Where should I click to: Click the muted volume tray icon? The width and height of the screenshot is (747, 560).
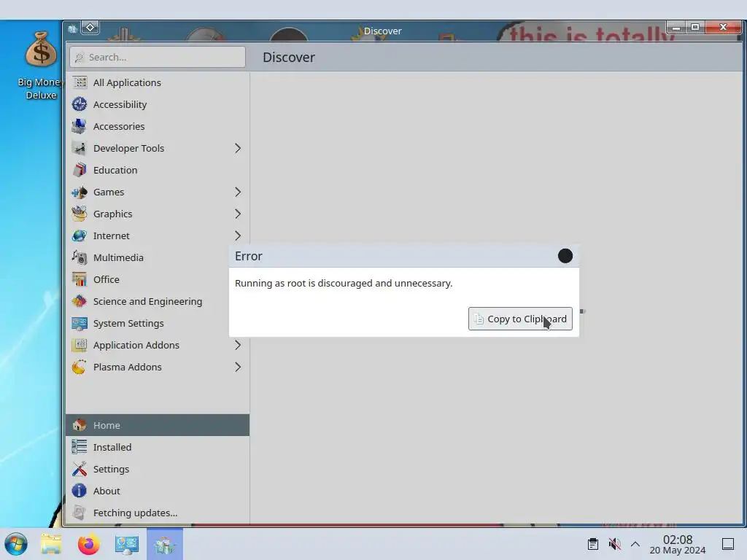point(614,544)
